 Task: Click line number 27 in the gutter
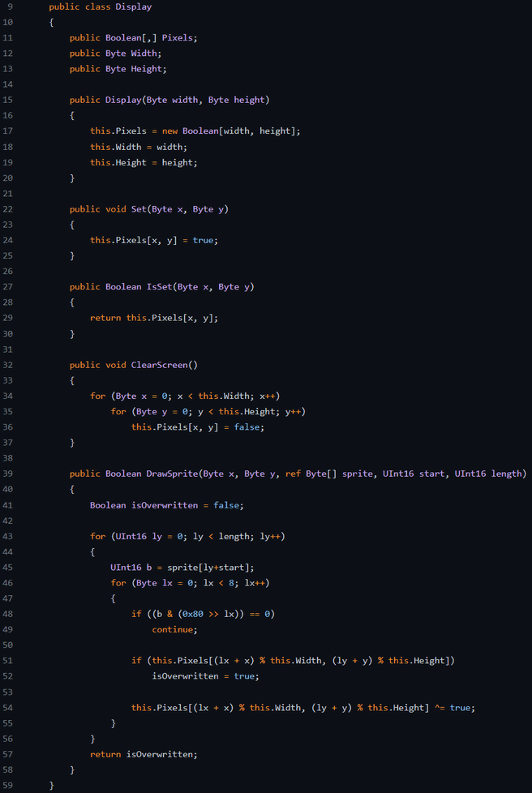(x=7, y=287)
